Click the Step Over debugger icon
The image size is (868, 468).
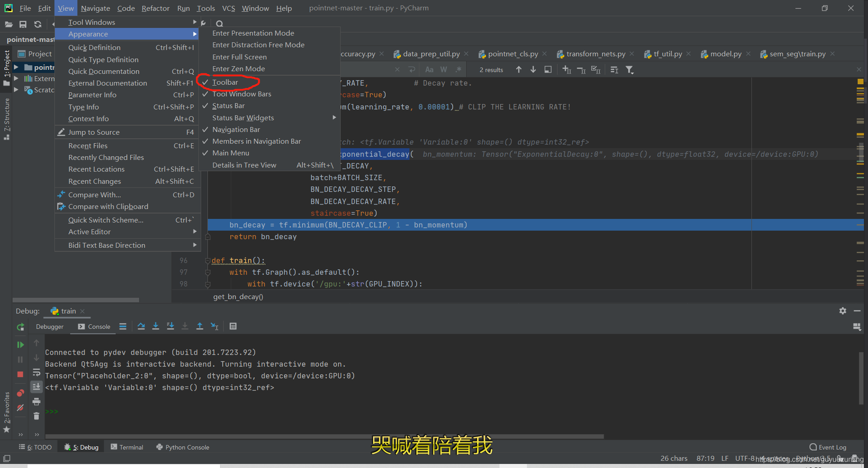point(141,326)
